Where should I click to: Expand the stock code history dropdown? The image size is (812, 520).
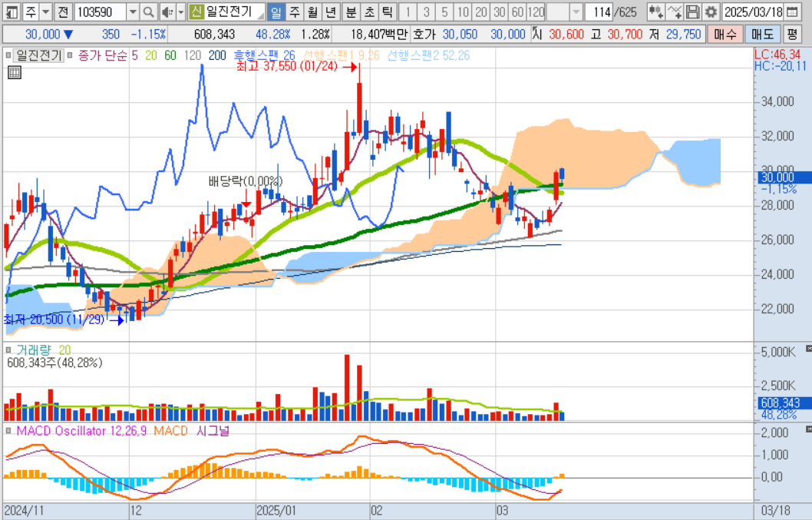point(133,12)
